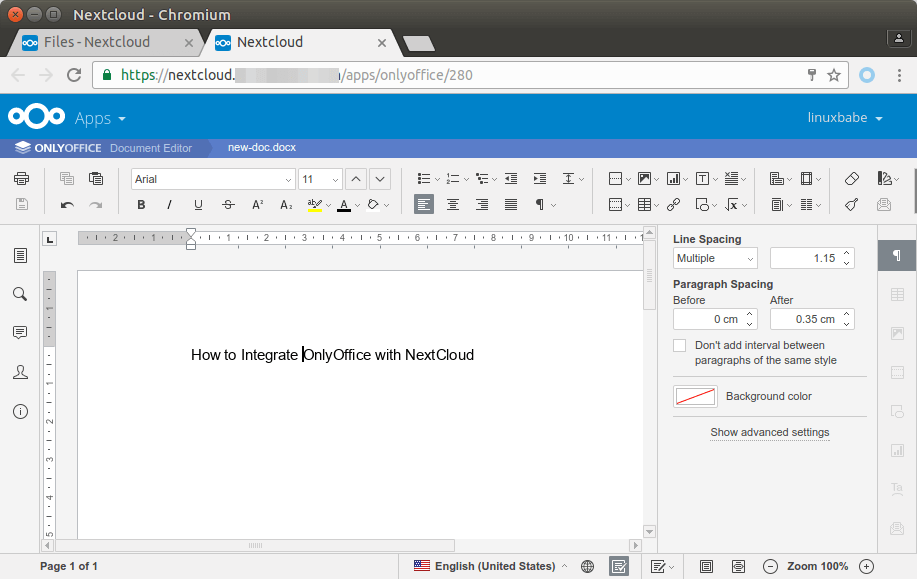Open the Line Spacing dropdown

click(714, 258)
